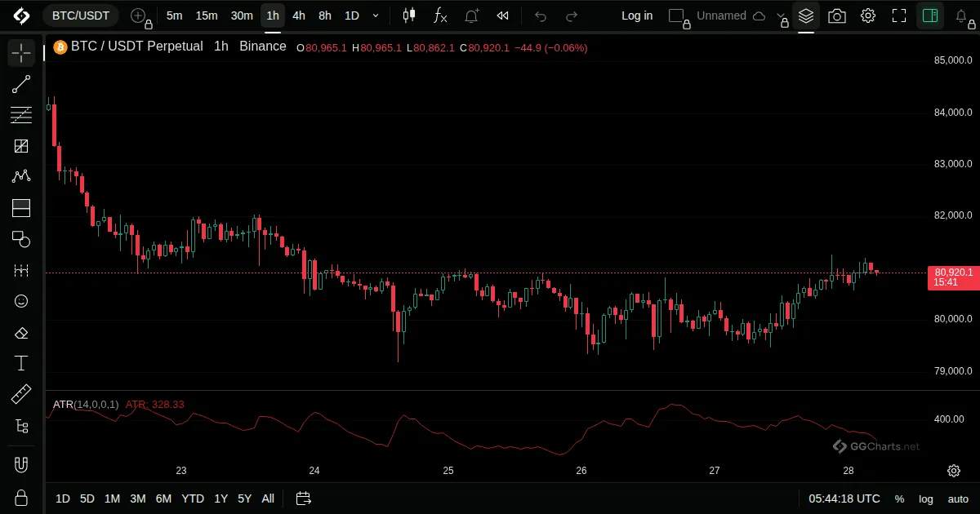980x514 pixels.
Task: Select the 5m timeframe
Action: [174, 16]
